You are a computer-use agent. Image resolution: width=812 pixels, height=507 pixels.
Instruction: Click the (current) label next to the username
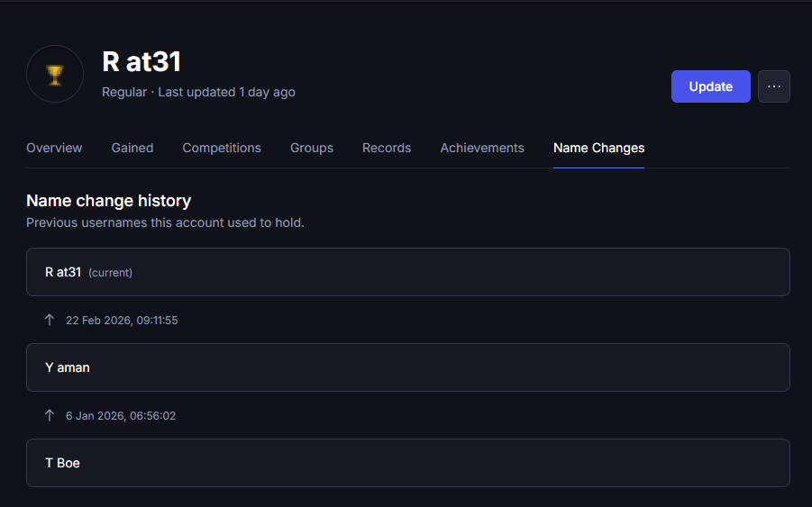coord(110,273)
